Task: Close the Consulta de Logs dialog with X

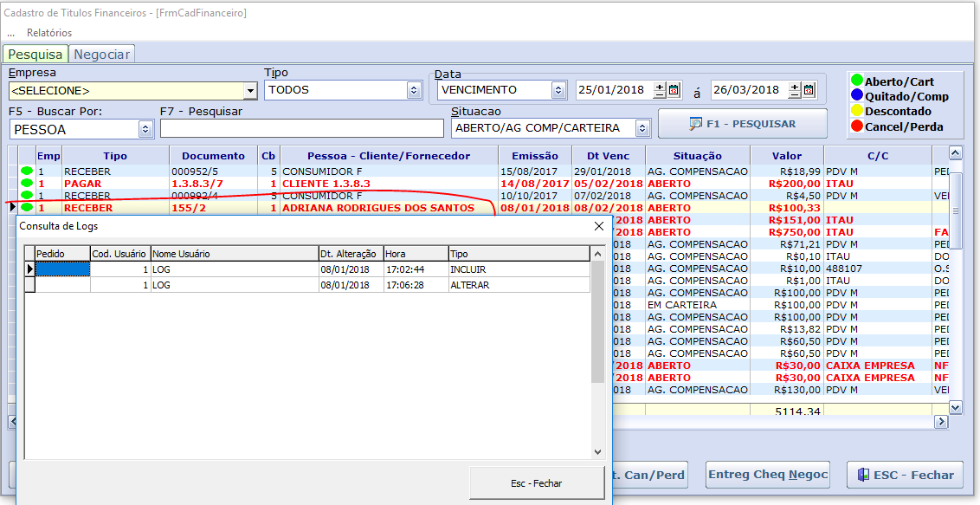Action: [598, 226]
